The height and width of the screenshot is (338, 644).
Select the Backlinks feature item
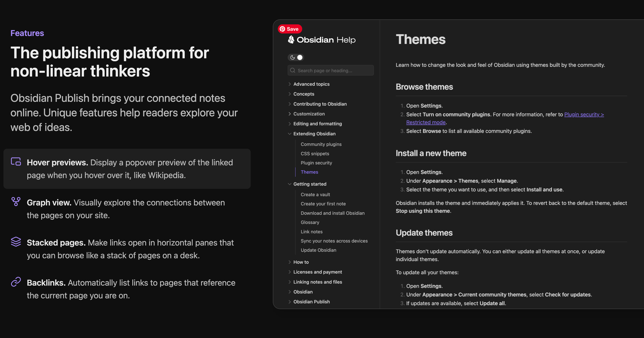point(127,289)
